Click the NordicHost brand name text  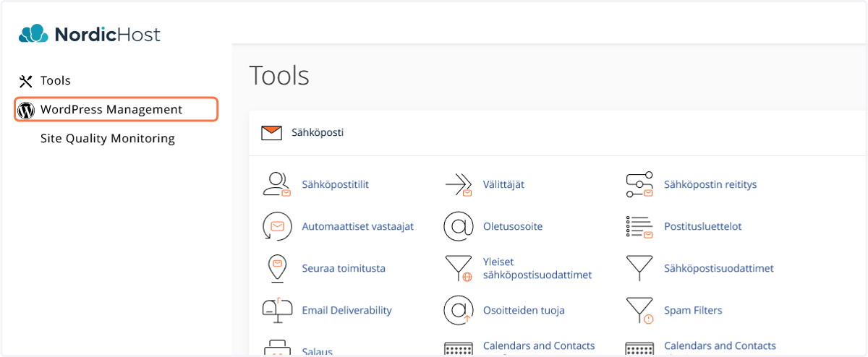(107, 35)
